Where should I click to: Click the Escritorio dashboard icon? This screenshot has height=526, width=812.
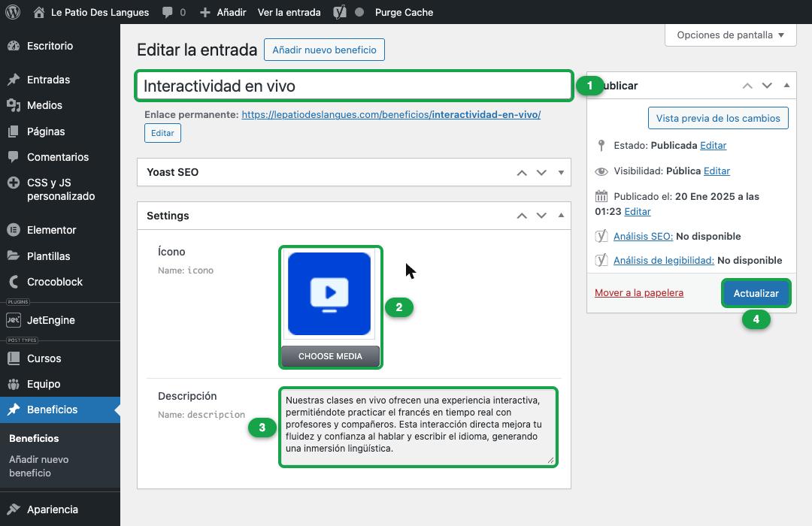coord(14,46)
